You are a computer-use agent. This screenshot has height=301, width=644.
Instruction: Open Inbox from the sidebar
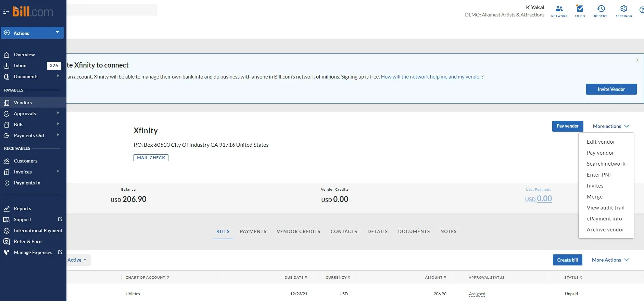(x=20, y=65)
